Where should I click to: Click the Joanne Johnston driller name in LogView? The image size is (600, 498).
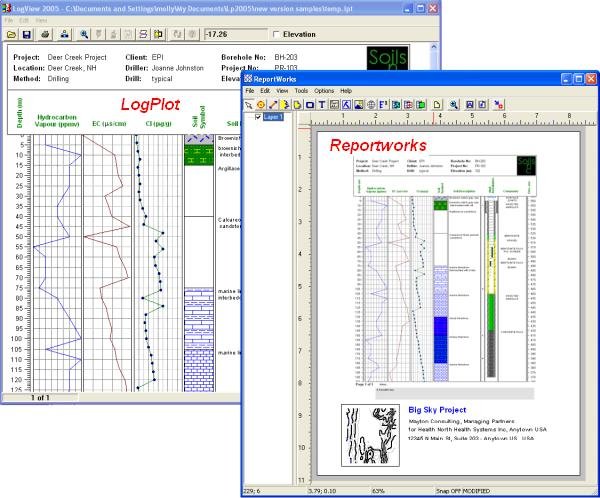click(x=178, y=68)
